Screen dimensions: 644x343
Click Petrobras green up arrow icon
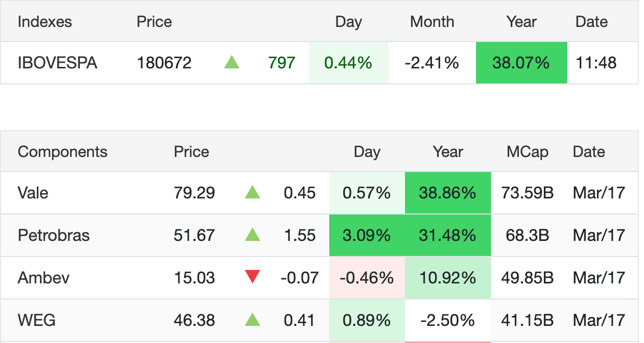tap(253, 235)
